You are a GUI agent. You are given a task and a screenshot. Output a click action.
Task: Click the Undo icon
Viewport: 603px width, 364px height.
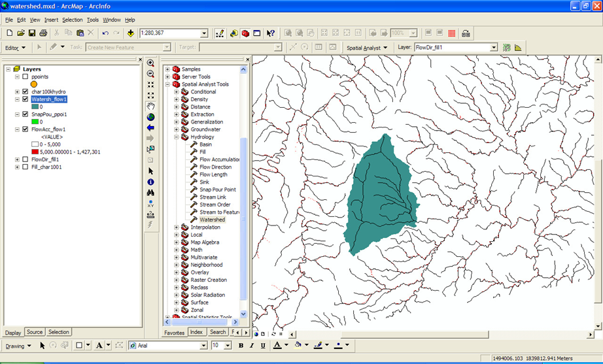tap(105, 33)
